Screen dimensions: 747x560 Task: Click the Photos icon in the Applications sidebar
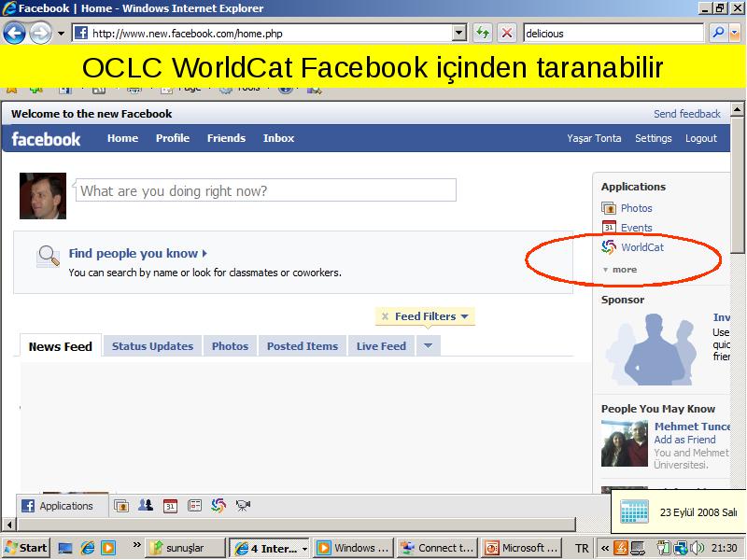pyautogui.click(x=609, y=208)
